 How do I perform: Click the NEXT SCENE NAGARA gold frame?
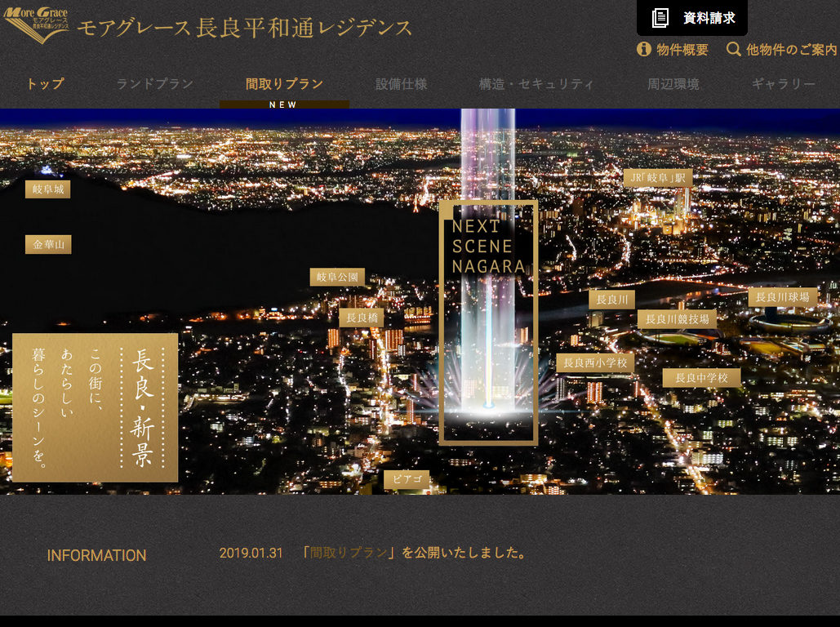pyautogui.click(x=488, y=322)
